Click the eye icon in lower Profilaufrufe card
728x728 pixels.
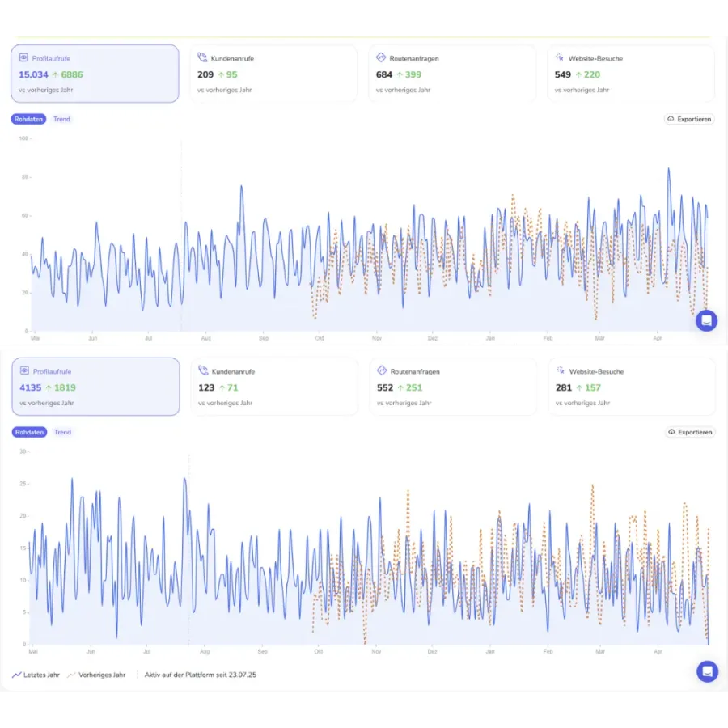coord(24,370)
